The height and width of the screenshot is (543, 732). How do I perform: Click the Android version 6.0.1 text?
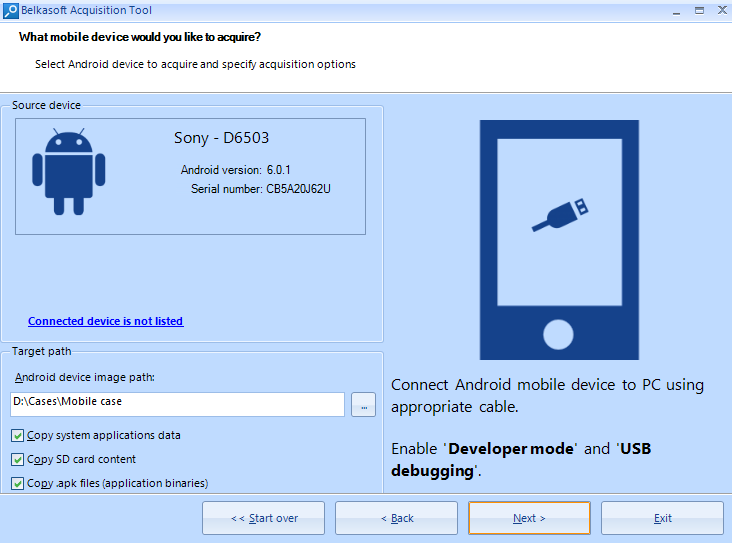coord(235,170)
